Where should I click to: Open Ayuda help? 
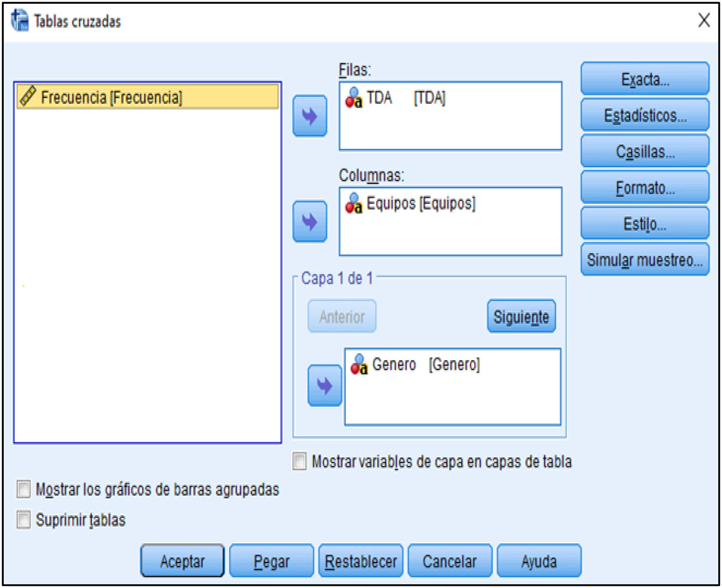(x=539, y=561)
